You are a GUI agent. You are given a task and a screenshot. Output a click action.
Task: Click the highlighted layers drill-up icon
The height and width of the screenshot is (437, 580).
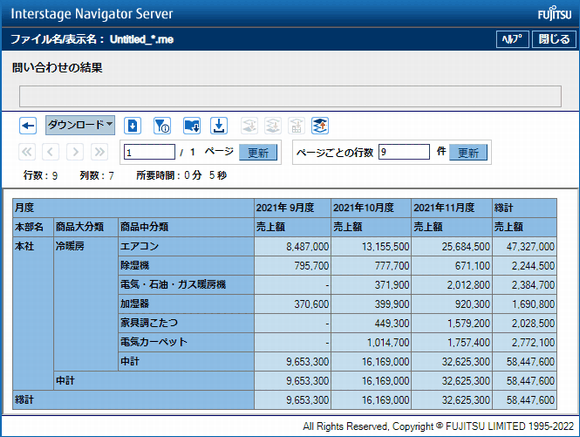click(x=320, y=126)
